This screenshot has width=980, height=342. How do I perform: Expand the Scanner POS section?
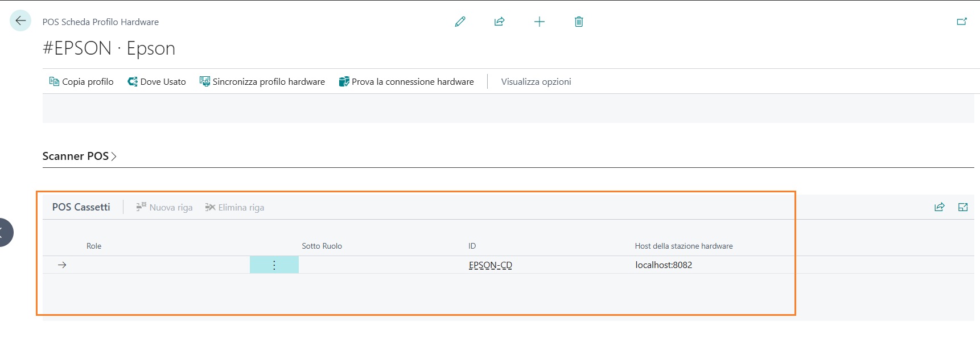[x=80, y=156]
